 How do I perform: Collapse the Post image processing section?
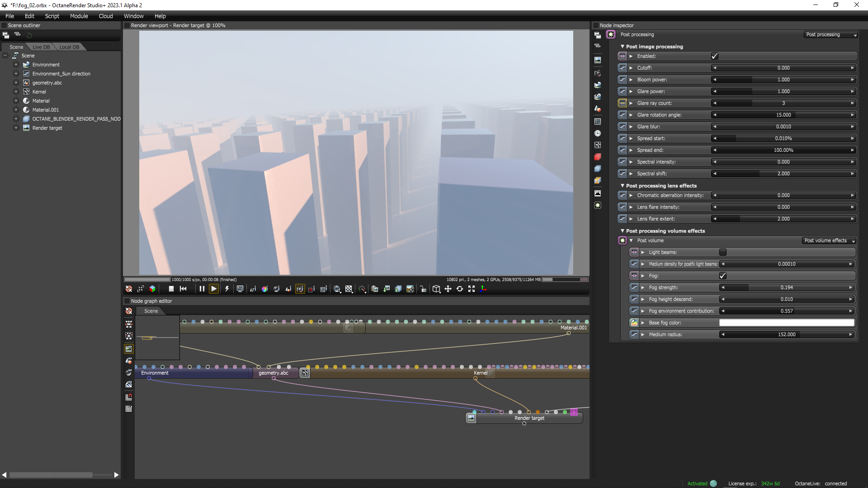point(623,47)
